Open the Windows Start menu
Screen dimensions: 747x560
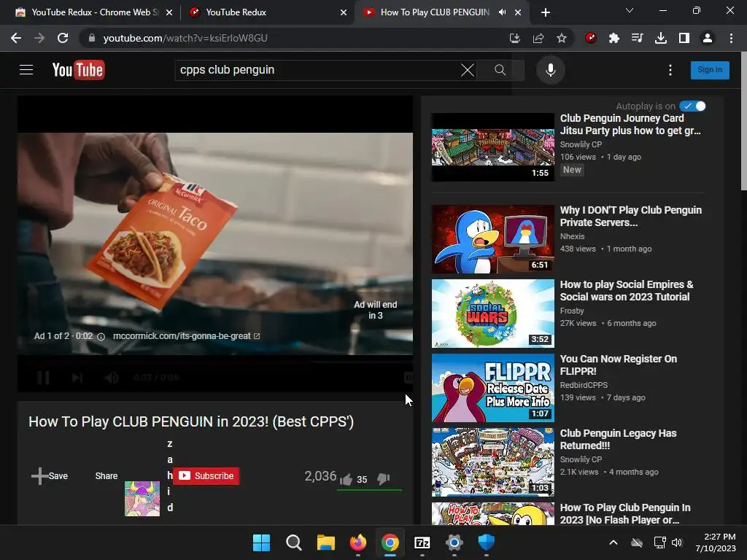point(262,542)
